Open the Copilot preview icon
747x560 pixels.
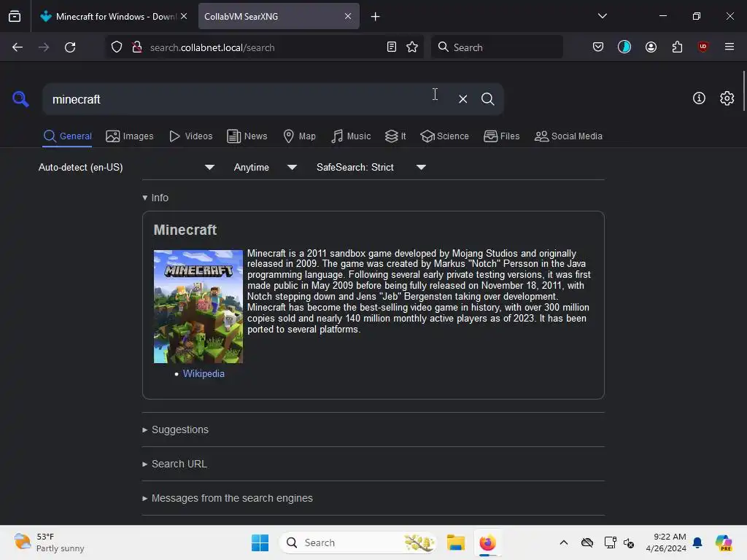723,542
